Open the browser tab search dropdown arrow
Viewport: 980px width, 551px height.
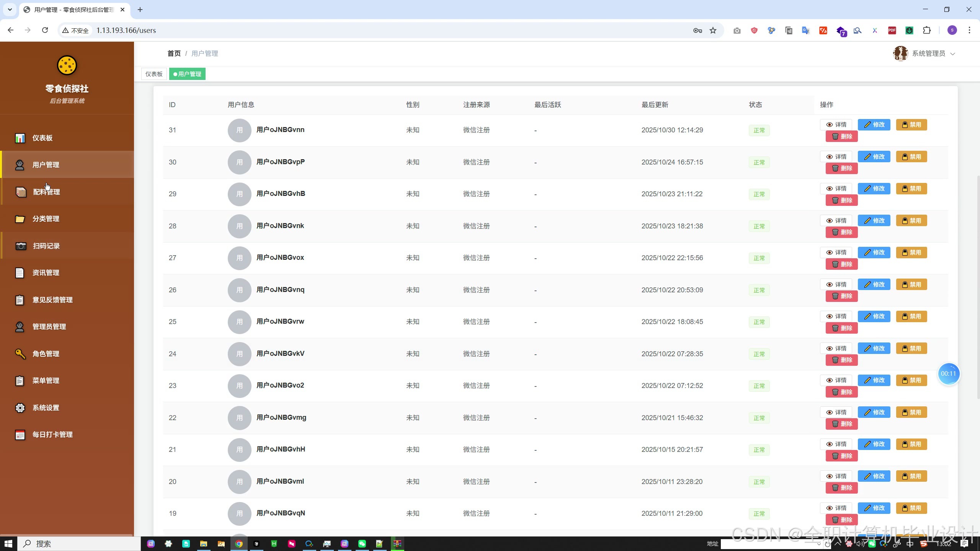(x=10, y=10)
